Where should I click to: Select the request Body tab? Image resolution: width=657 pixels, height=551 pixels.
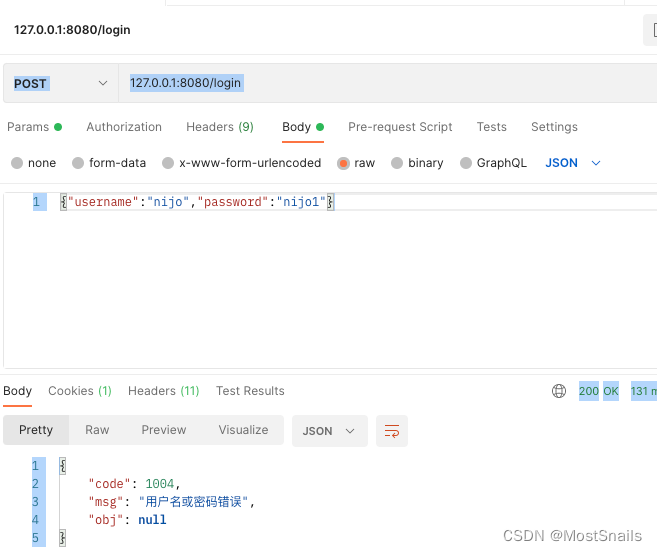click(303, 127)
